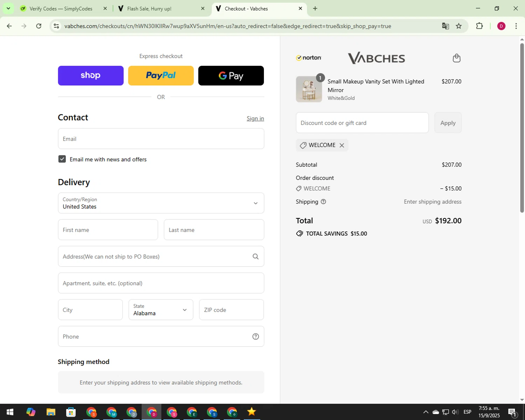The width and height of the screenshot is (525, 420).
Task: Click the Email input field
Action: point(161,139)
